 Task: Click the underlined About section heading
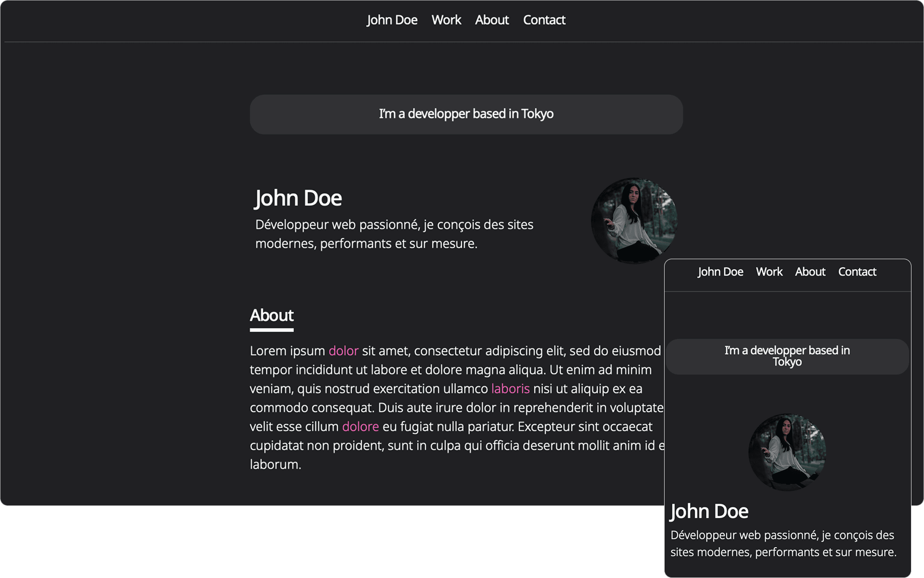(271, 316)
